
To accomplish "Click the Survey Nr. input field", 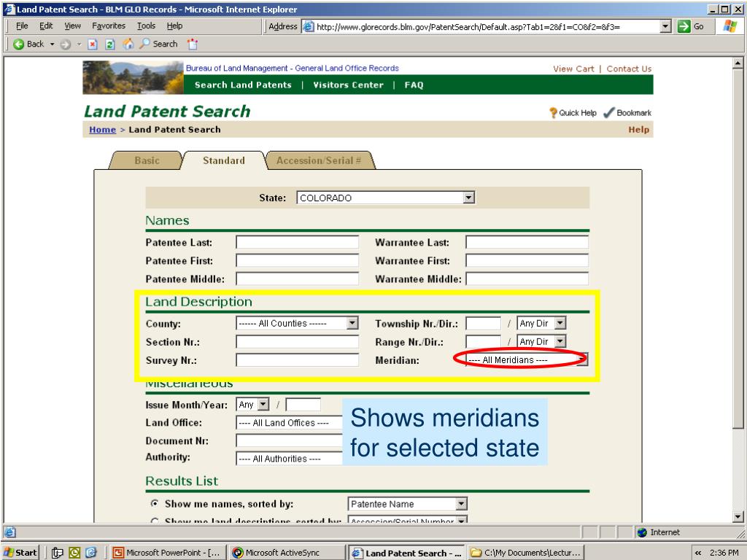I will click(298, 359).
